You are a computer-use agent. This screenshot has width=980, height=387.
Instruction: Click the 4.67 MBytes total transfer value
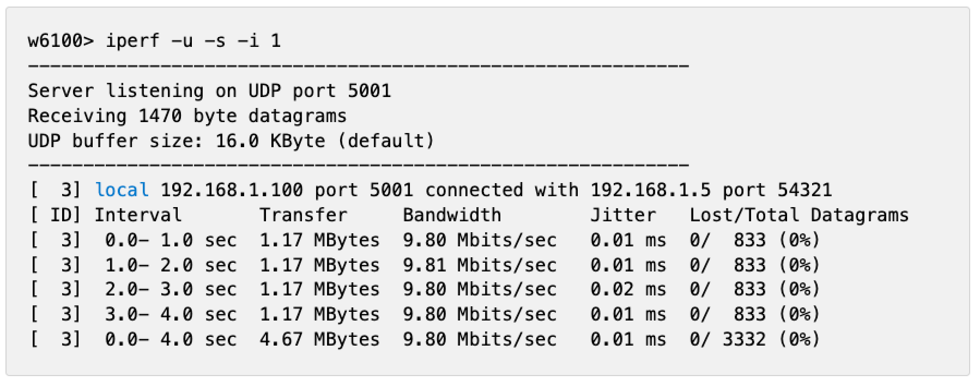click(319, 340)
